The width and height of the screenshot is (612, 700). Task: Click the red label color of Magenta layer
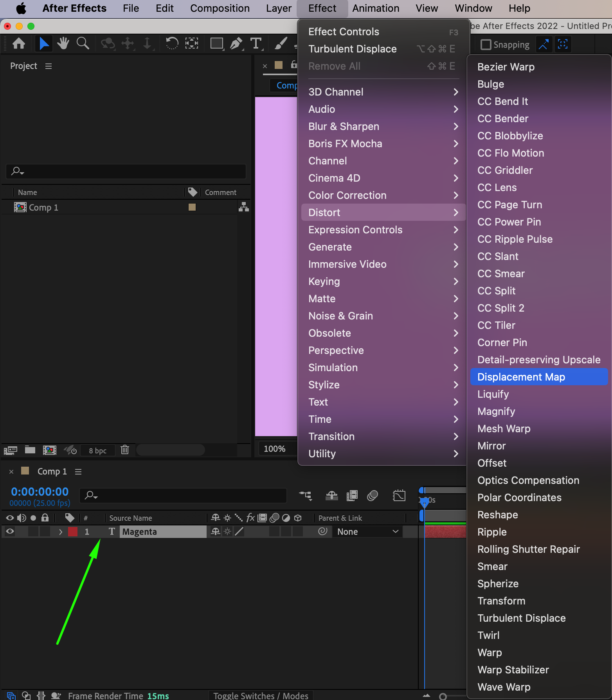73,532
